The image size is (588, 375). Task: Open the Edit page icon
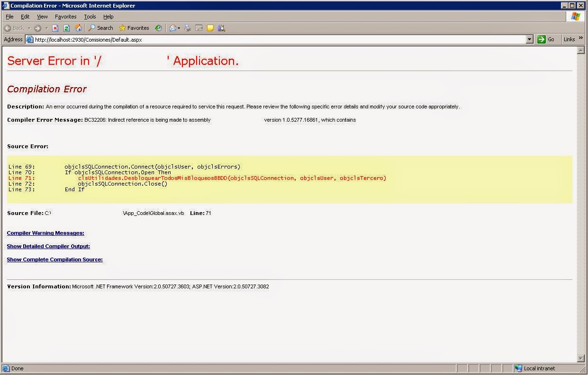[198, 28]
